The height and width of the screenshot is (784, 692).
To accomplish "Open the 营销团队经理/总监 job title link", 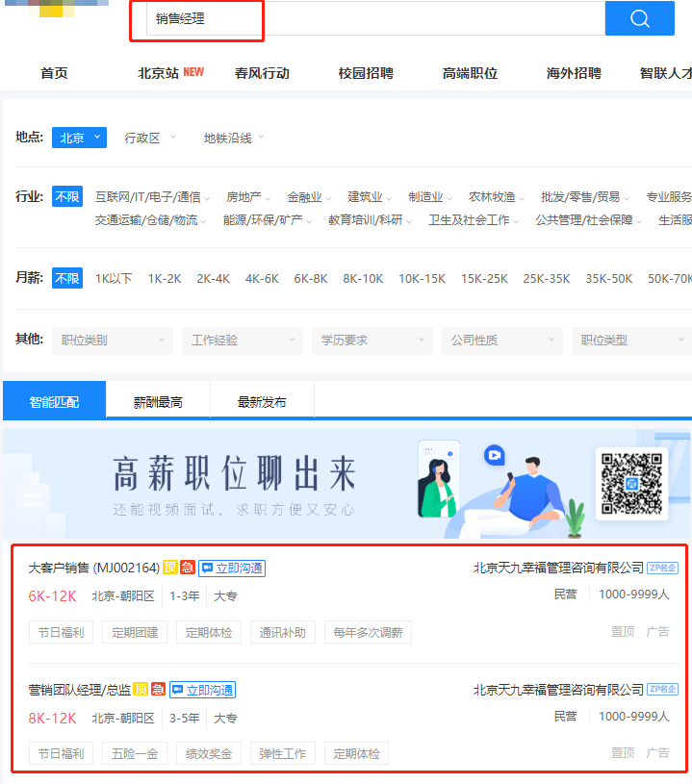I will [79, 690].
